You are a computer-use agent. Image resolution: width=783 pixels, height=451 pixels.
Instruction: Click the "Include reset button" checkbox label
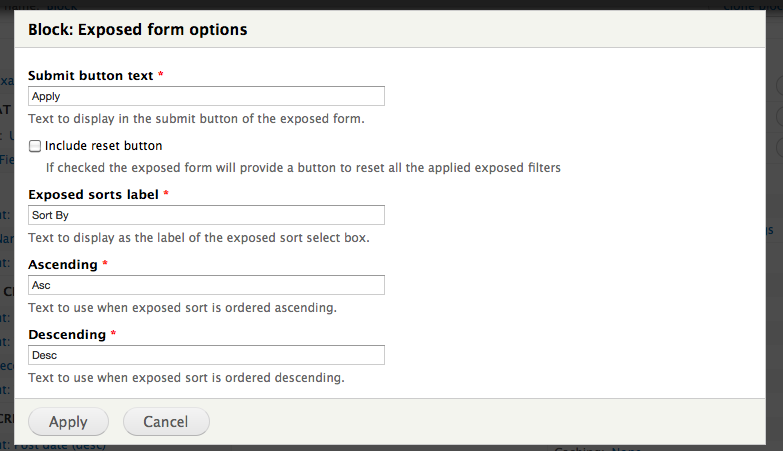click(x=103, y=146)
